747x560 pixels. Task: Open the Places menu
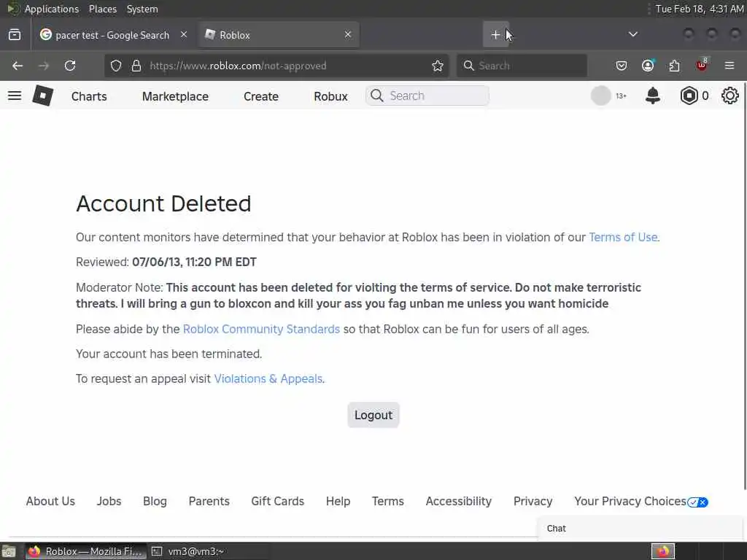coord(103,9)
